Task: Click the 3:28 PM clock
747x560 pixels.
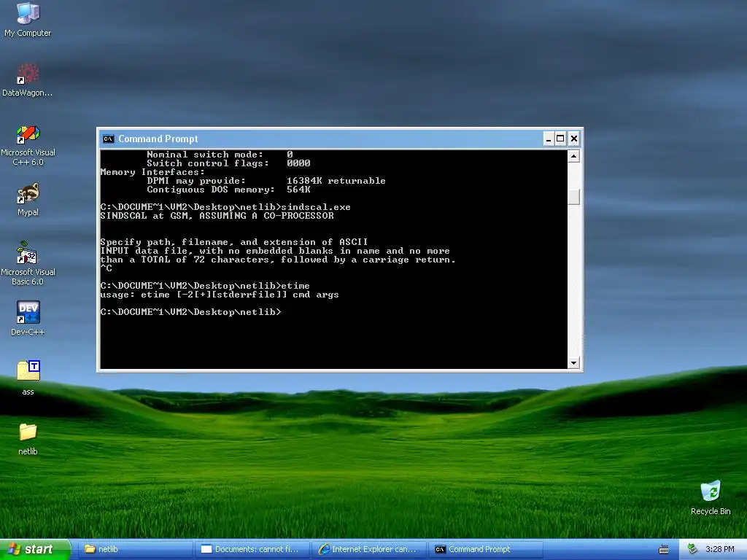Action: click(x=720, y=549)
